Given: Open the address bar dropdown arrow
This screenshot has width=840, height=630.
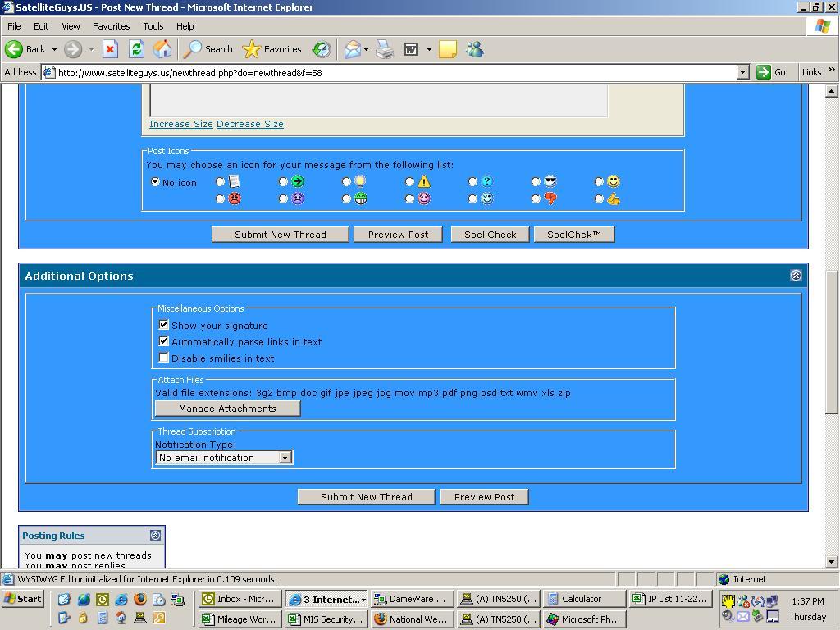Looking at the screenshot, I should [742, 72].
